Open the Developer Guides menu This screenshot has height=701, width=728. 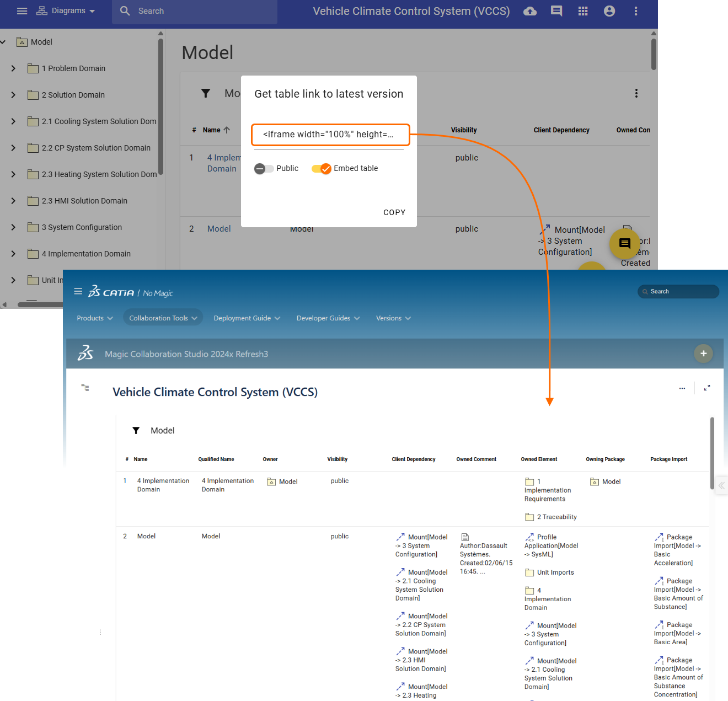[x=328, y=318]
